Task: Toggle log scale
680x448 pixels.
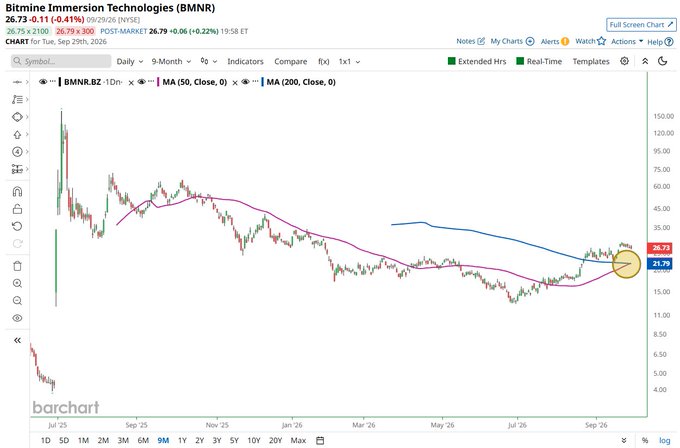Action: [x=664, y=440]
